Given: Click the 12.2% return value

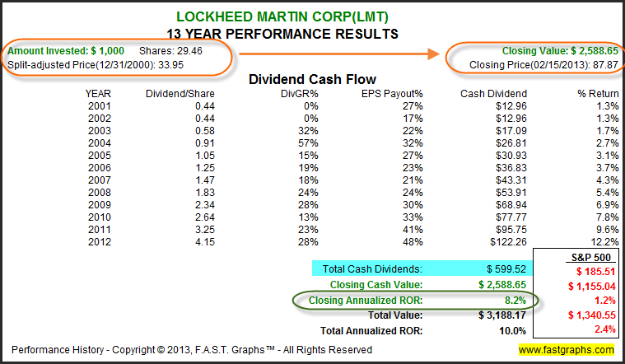Looking at the screenshot, I should 604,242.
